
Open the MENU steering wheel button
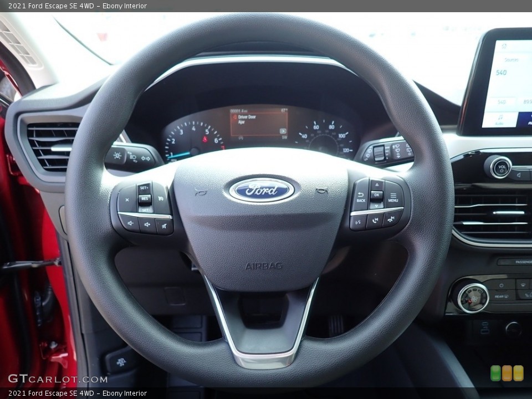(x=393, y=197)
